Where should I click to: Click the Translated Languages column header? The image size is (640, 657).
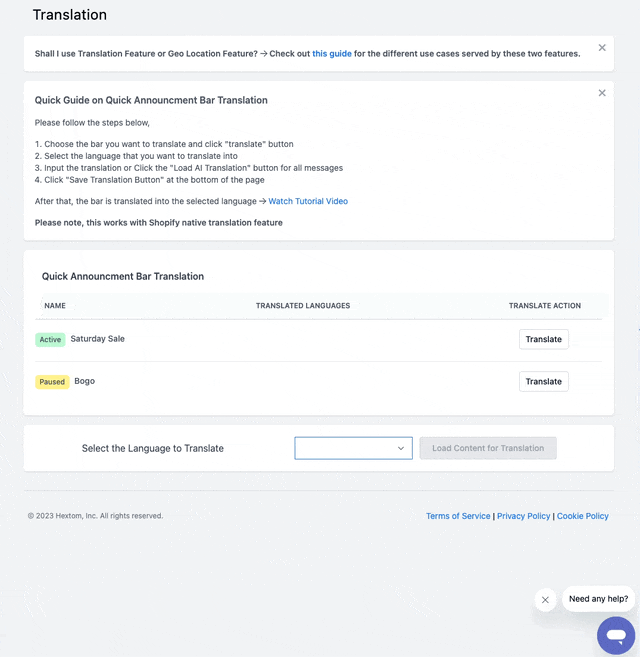tap(303, 305)
